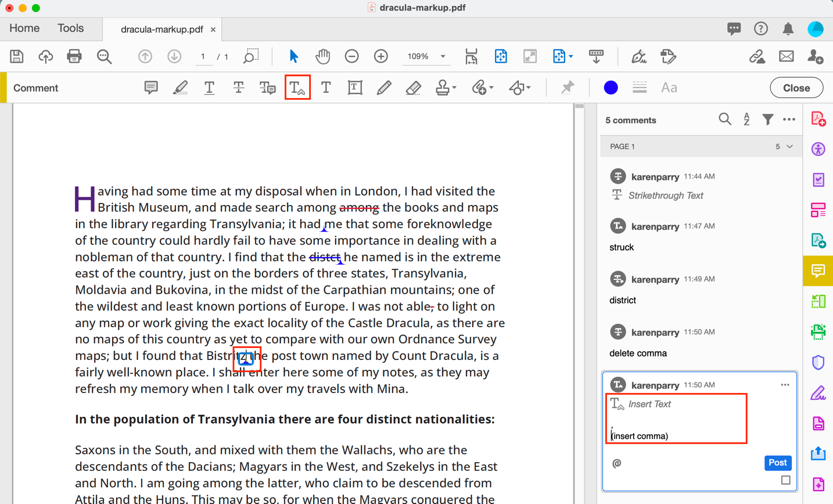Close the Comment toolbar
The image size is (833, 504).
pos(796,88)
